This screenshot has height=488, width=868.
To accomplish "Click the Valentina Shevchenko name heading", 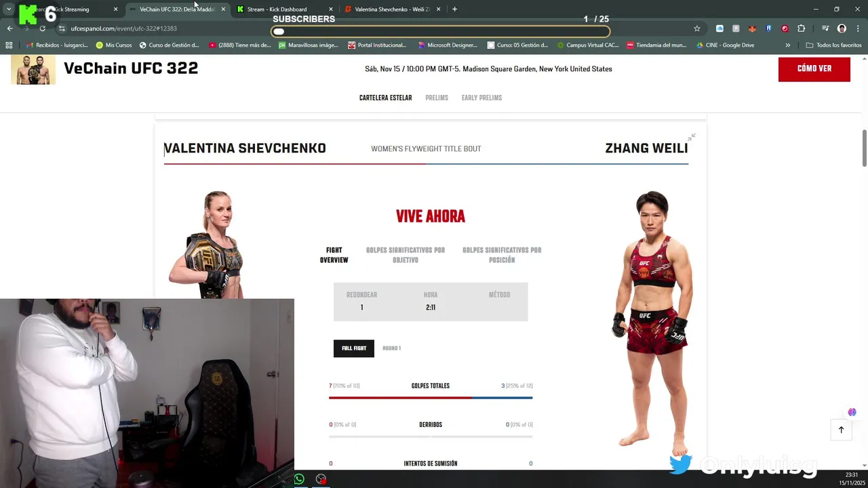I will (245, 148).
